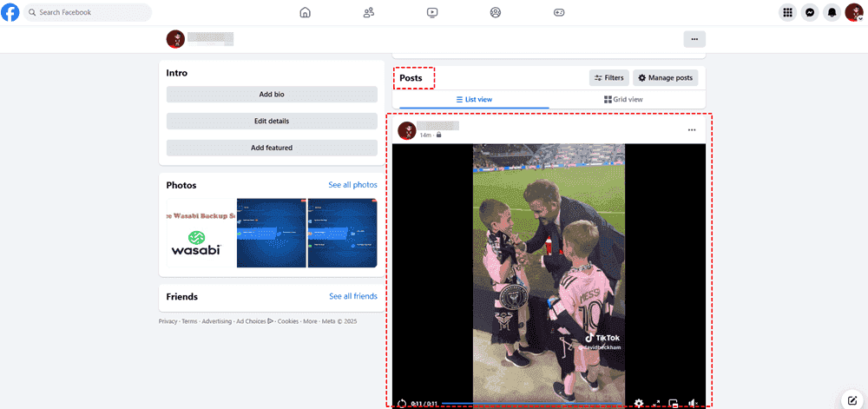Screen dimensions: 868x409
Task: Click the new message compose icon
Action: 853,400
